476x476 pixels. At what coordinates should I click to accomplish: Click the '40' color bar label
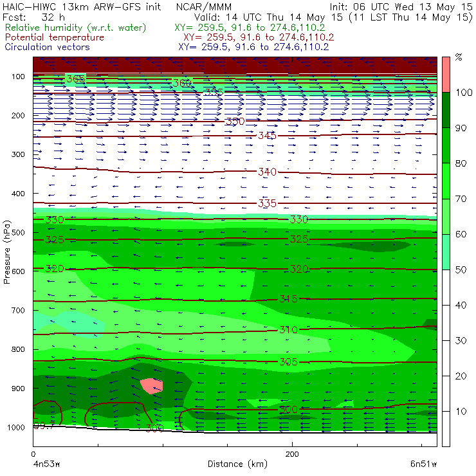461,305
